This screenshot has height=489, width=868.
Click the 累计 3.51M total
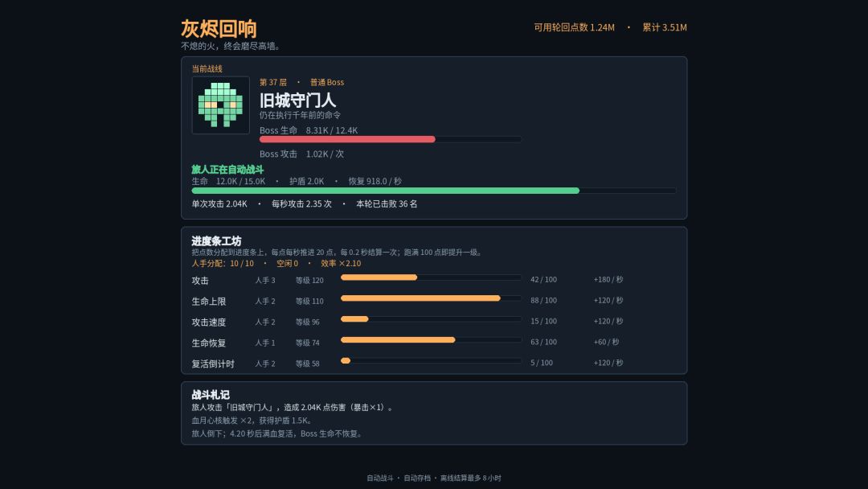point(665,27)
